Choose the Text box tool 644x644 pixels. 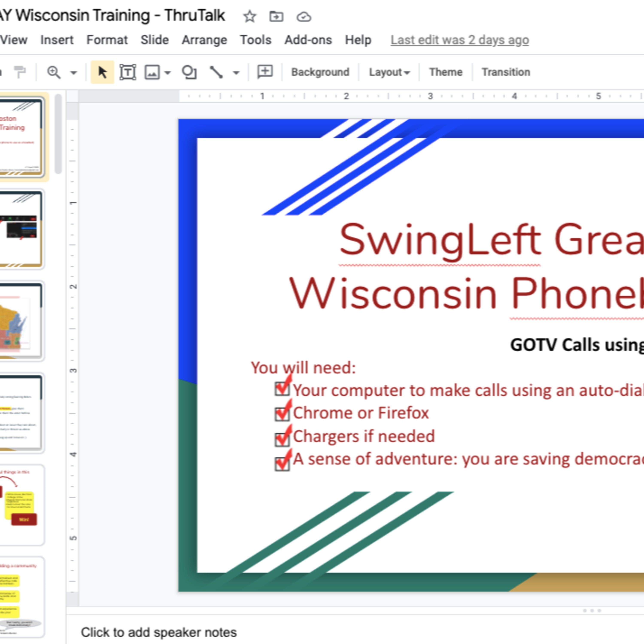click(128, 72)
